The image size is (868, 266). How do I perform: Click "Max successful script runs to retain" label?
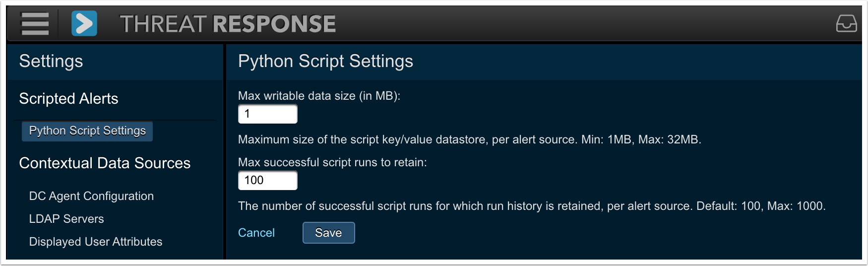click(x=332, y=163)
